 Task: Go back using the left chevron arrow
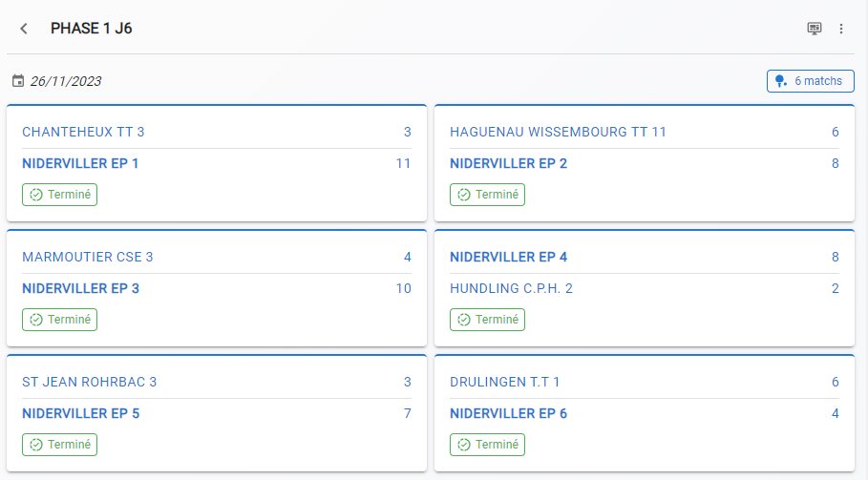(x=24, y=29)
